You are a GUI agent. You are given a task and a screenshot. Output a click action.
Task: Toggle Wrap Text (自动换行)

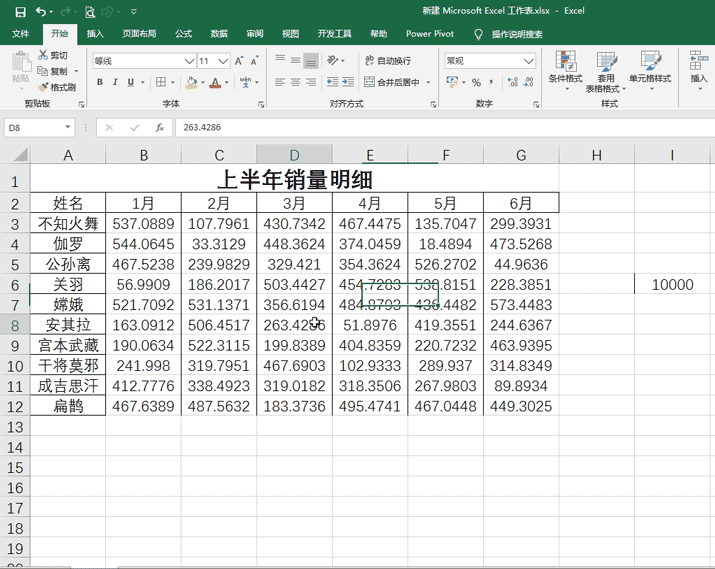388,61
